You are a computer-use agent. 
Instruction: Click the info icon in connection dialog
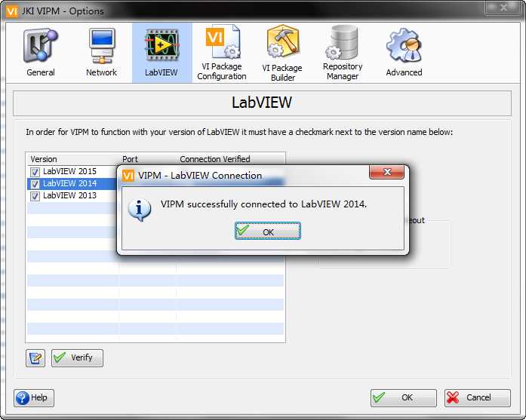(139, 210)
